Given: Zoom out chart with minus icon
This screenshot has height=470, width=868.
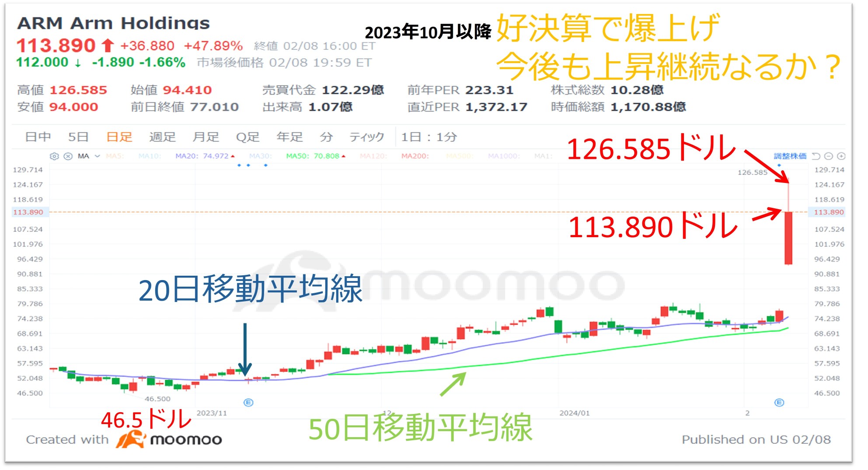Looking at the screenshot, I should coord(828,156).
